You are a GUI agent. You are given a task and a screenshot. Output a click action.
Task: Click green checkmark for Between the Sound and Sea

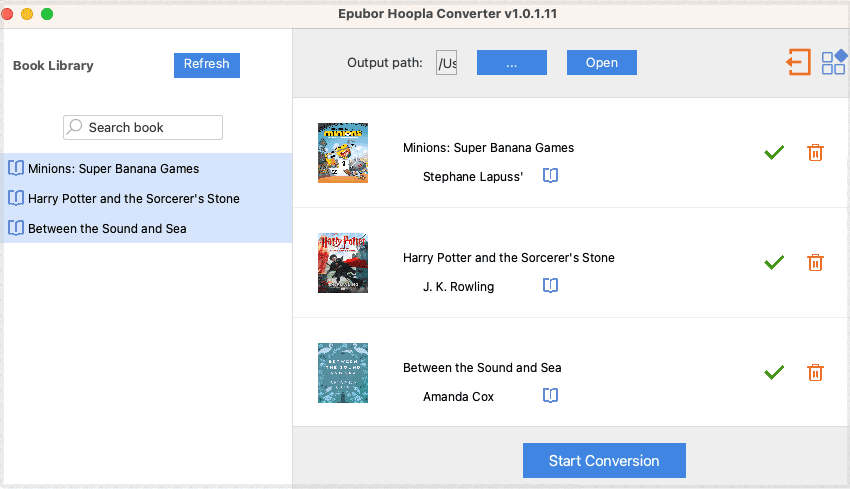773,372
